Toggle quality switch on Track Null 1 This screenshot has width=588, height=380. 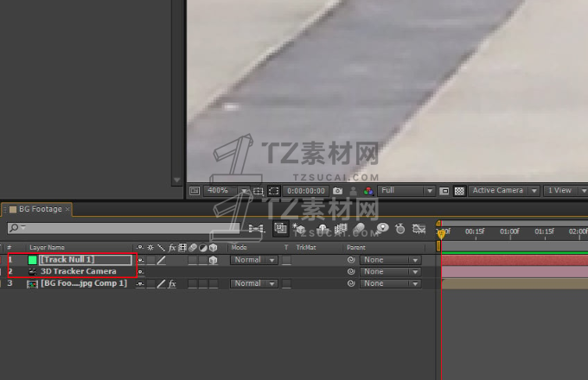pyautogui.click(x=161, y=260)
